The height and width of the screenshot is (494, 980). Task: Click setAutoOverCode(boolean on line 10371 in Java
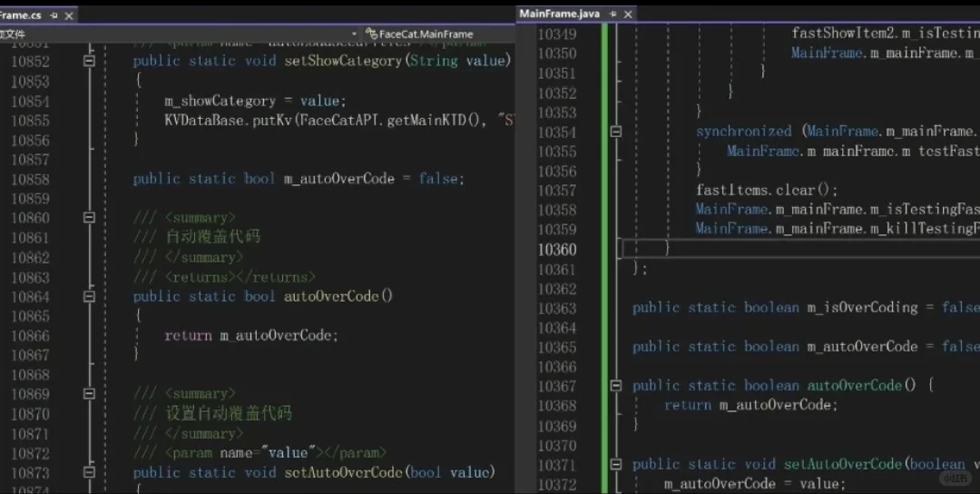(x=875, y=464)
